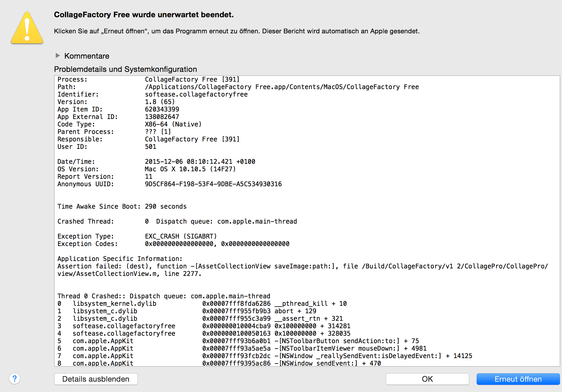
Task: Click the Problemdetails und Systemkonfiguration heading
Action: point(126,69)
